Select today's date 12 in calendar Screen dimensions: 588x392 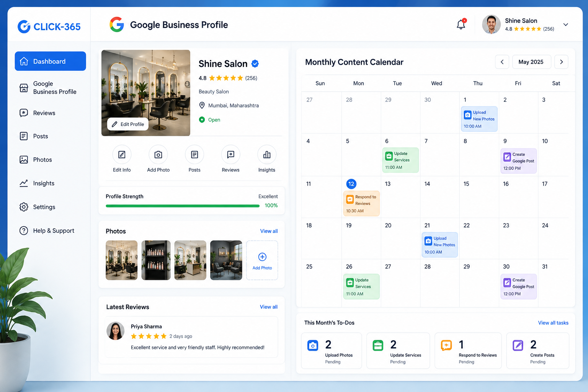point(351,184)
